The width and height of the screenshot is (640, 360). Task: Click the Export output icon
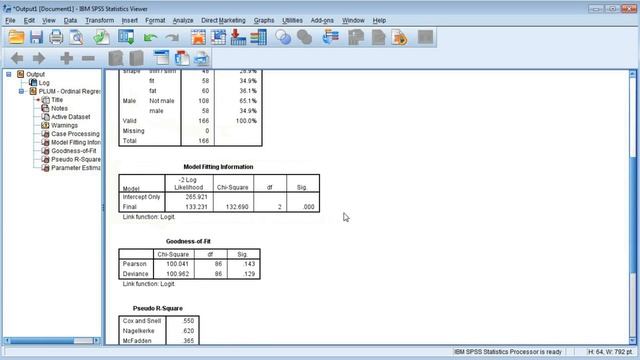101,37
